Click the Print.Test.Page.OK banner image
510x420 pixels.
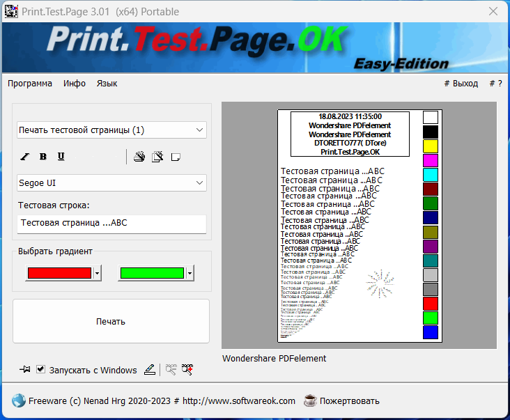point(255,47)
